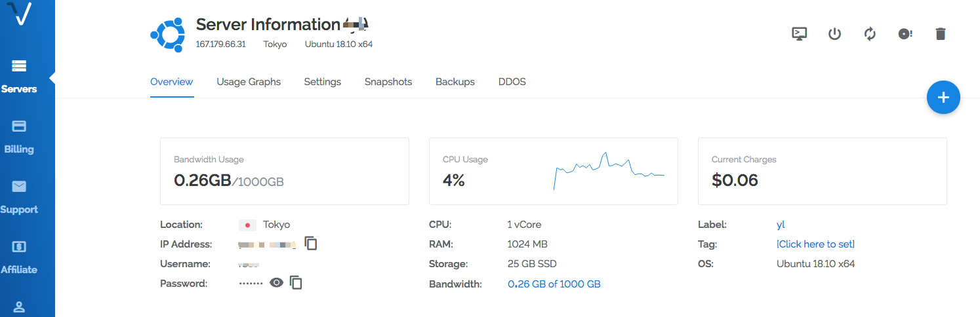View the DDOS tab
Screen dimensions: 980x317
click(x=512, y=82)
